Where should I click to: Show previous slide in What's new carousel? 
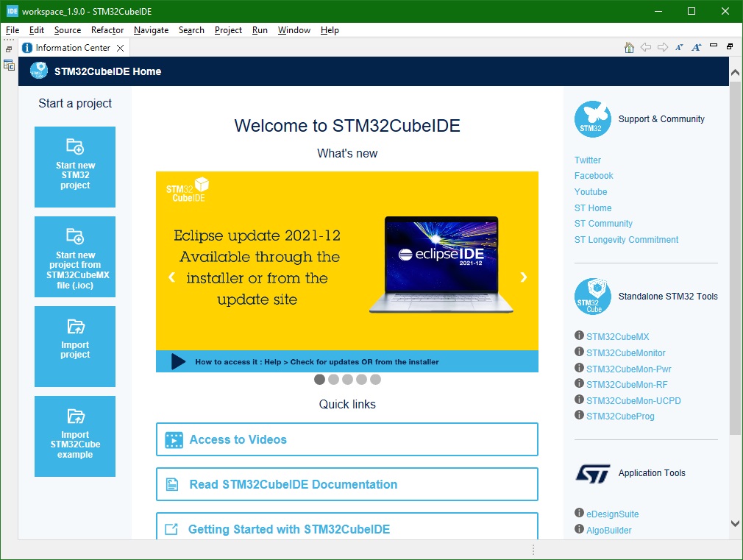coord(172,277)
